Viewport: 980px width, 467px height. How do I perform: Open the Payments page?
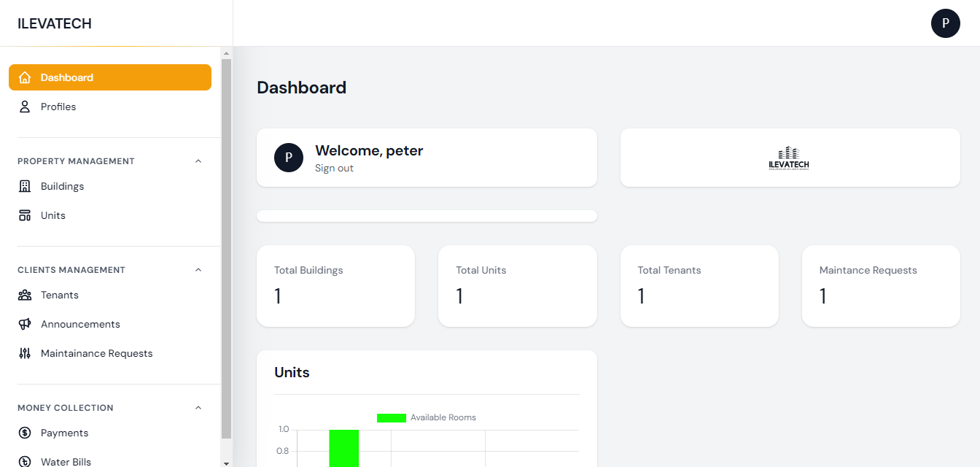pyautogui.click(x=110, y=433)
